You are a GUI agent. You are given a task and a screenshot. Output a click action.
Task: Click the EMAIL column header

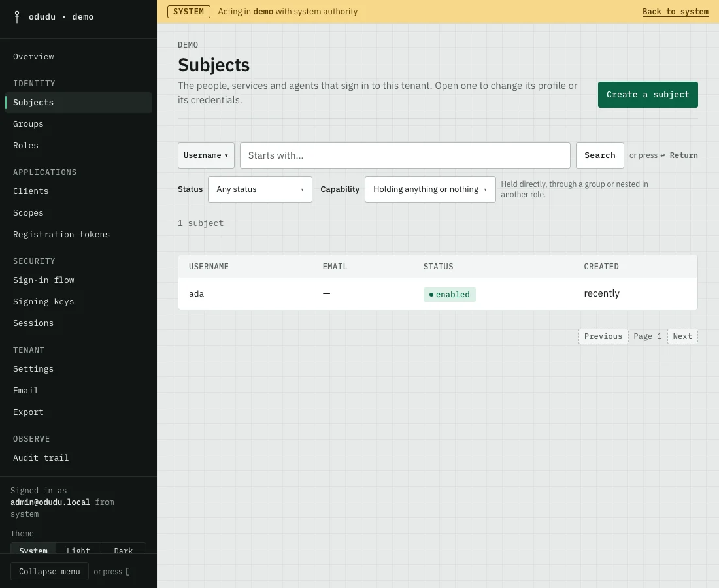pos(335,267)
